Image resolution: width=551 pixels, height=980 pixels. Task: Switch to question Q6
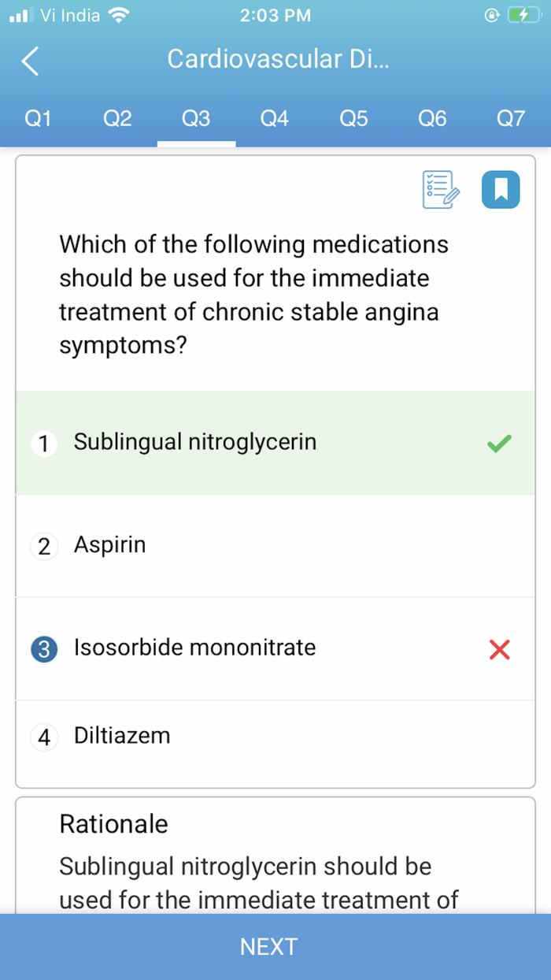tap(431, 118)
